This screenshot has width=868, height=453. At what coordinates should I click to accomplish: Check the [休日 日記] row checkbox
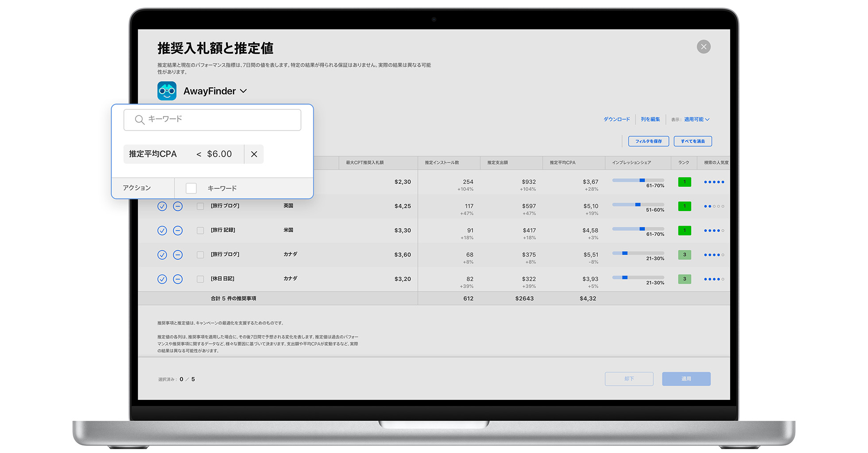click(x=200, y=279)
